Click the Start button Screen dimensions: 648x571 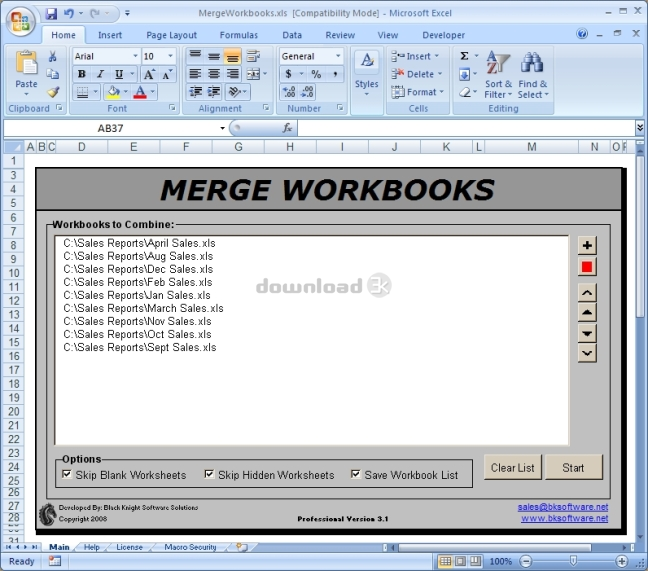574,467
